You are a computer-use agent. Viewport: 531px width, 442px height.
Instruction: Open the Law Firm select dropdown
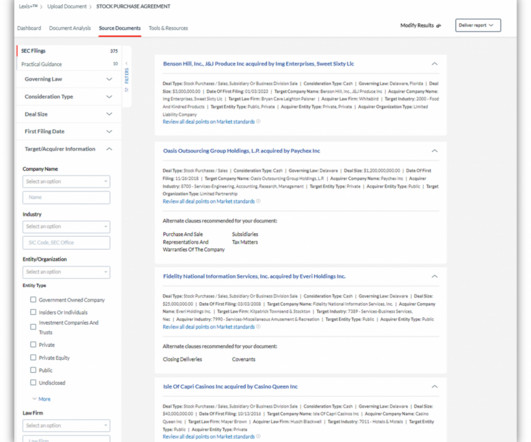pyautogui.click(x=66, y=425)
